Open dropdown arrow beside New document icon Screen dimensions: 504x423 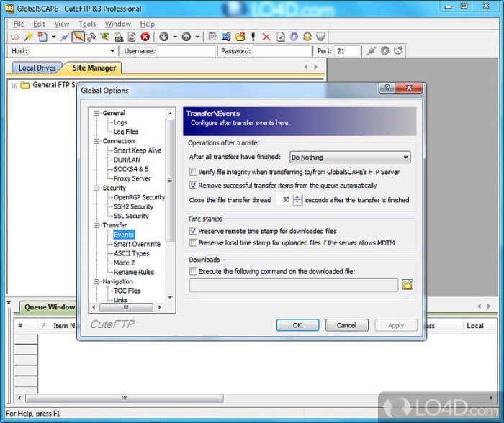pyautogui.click(x=53, y=37)
